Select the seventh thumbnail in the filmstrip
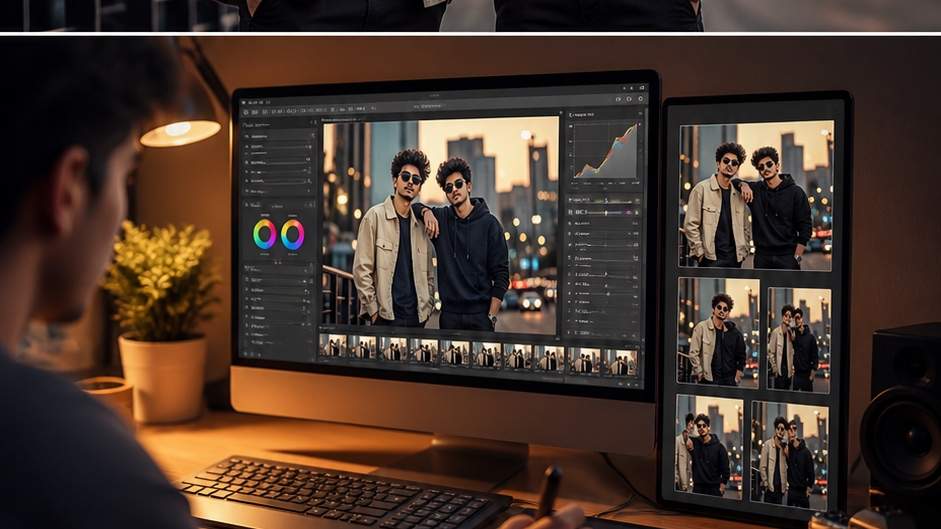The image size is (941, 529). pyautogui.click(x=518, y=356)
